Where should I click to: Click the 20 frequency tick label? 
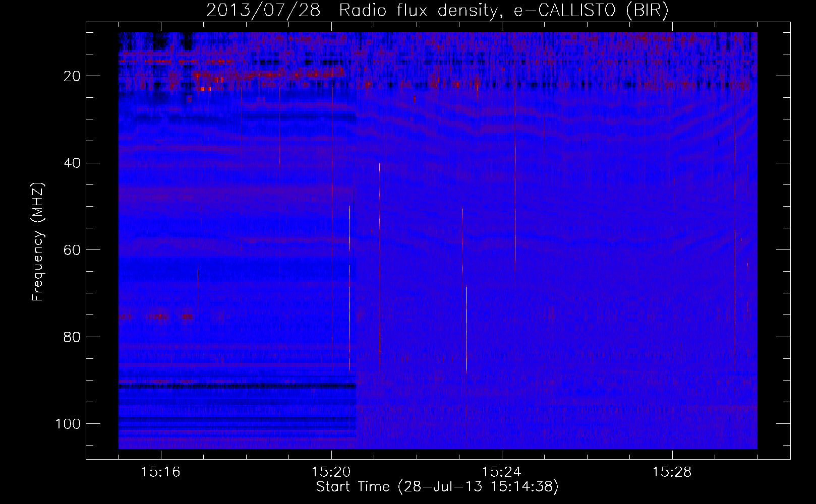[x=72, y=76]
